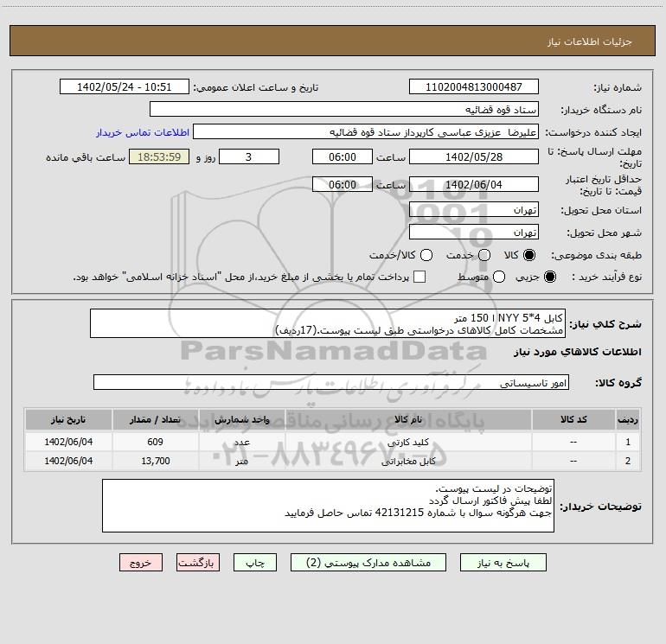Viewport: 666px width, 644px height.
Task: Click the quantity cell 609
Action: tap(155, 442)
